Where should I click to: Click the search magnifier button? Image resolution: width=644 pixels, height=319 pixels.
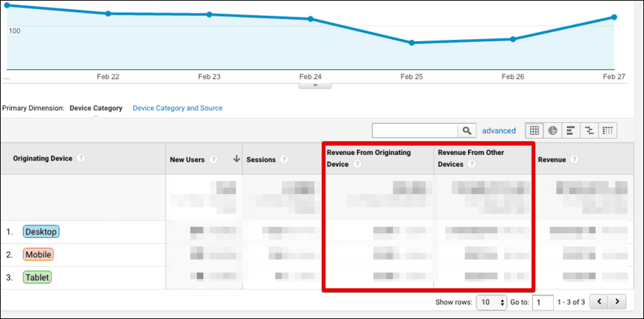pos(467,131)
